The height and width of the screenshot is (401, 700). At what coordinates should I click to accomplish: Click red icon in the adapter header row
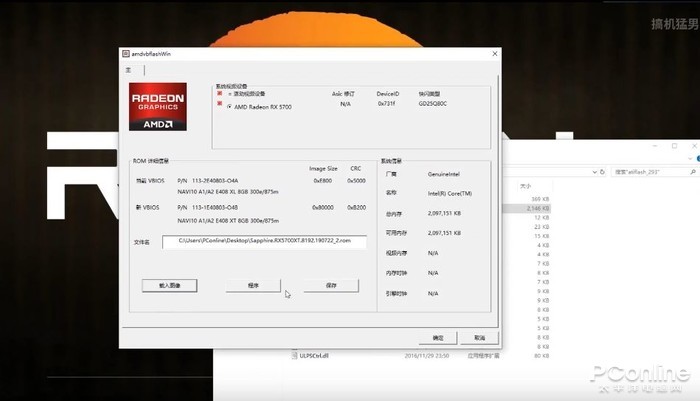pos(220,93)
